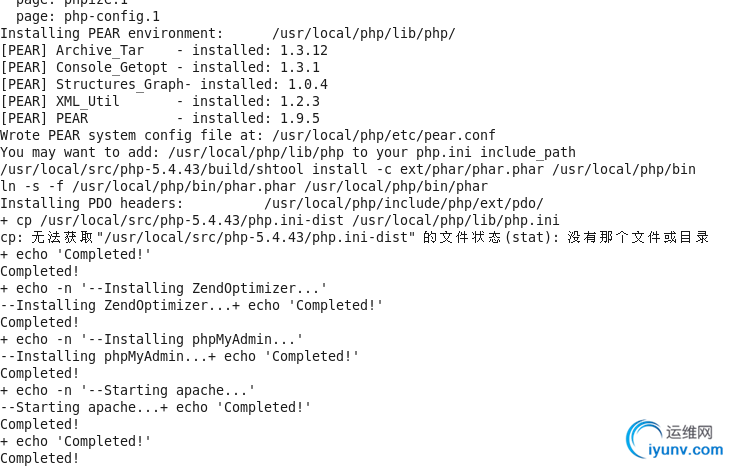Click the 'Installing PEAR environment' line
729x466 pixels.
[228, 33]
